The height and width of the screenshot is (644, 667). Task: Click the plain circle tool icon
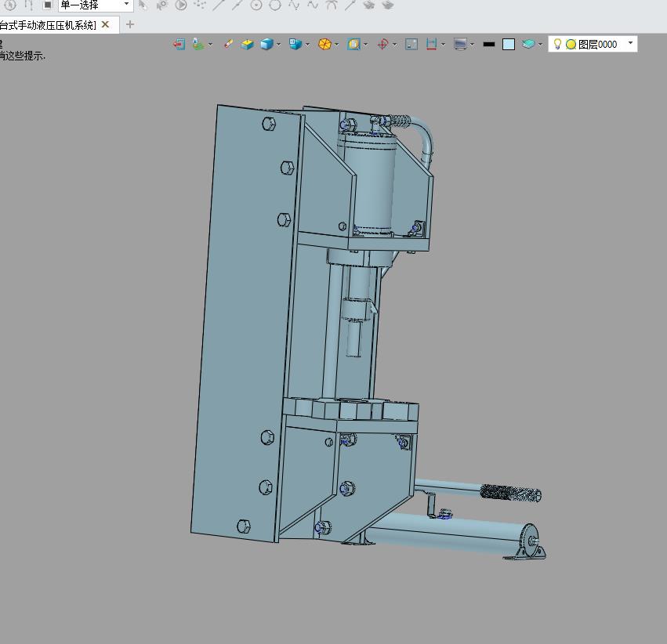(x=275, y=5)
